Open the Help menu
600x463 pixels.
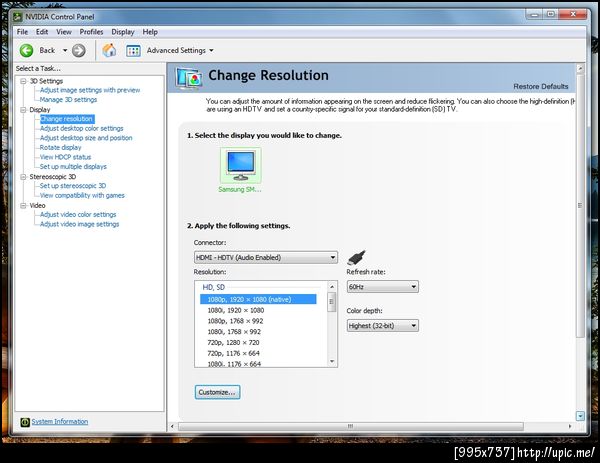click(150, 32)
